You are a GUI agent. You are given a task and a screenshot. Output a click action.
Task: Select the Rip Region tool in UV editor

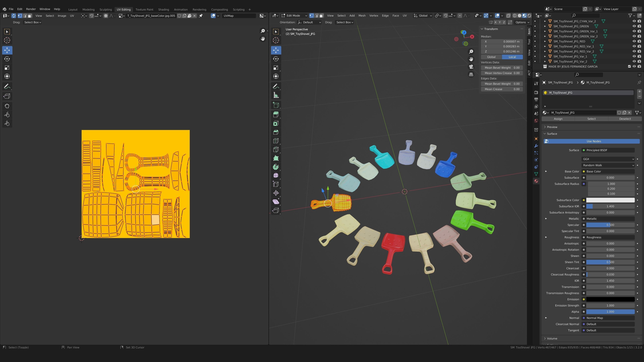[7, 96]
